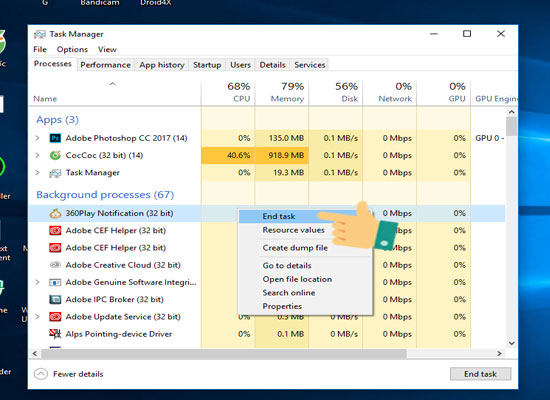Sort by the Memory column header
This screenshot has height=400, width=550.
pos(282,93)
